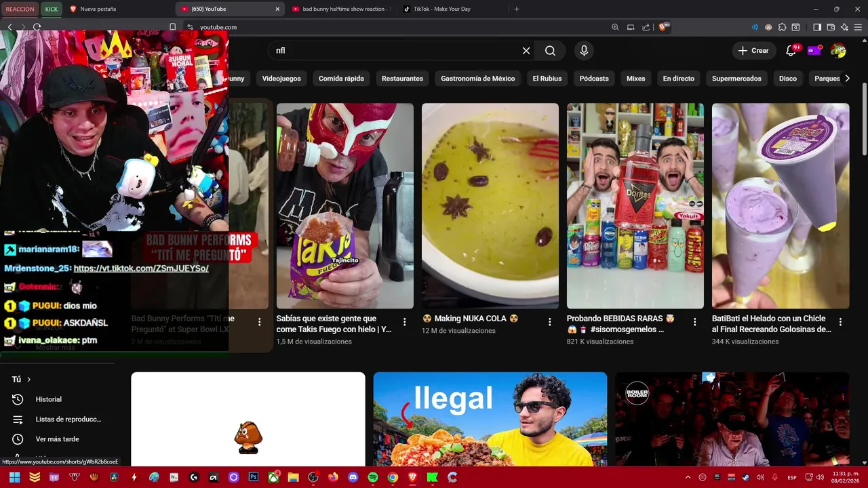Open the Making NUKA COLA thumbnail
The image size is (868, 488).
[490, 206]
